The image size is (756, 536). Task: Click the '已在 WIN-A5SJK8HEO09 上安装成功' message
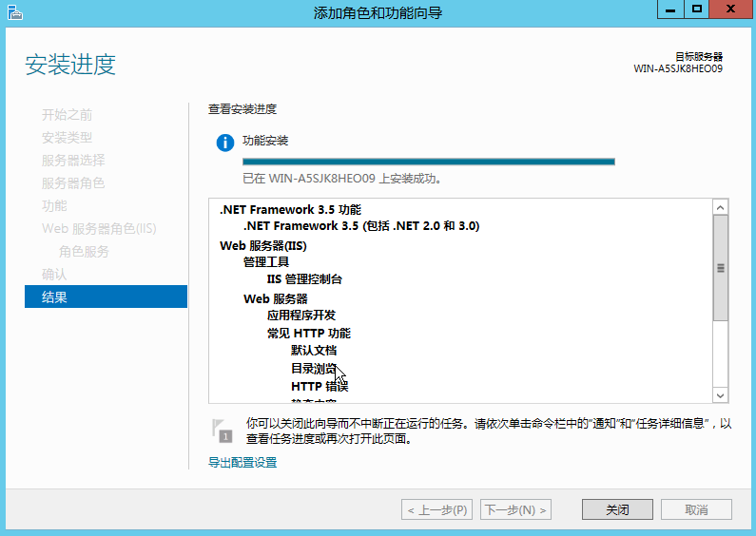[x=342, y=179]
